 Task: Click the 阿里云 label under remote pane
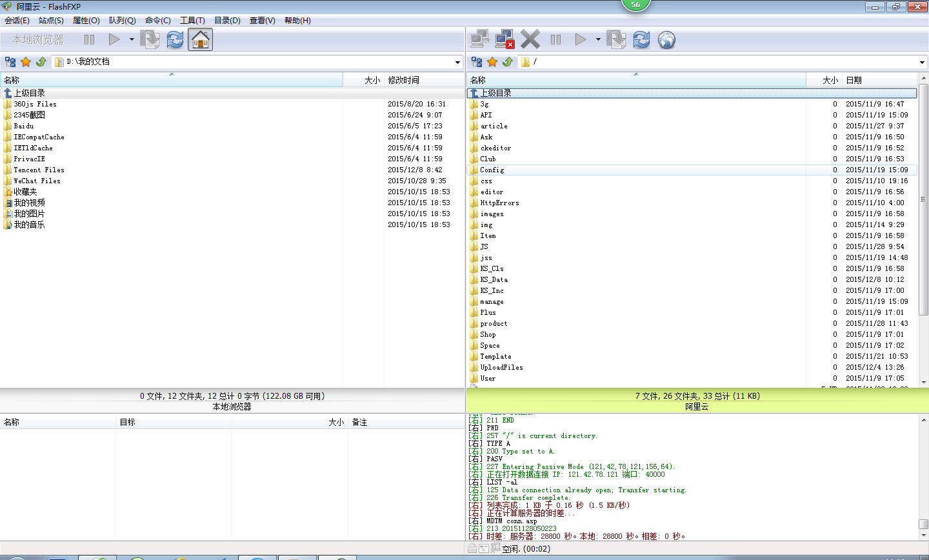pos(697,406)
